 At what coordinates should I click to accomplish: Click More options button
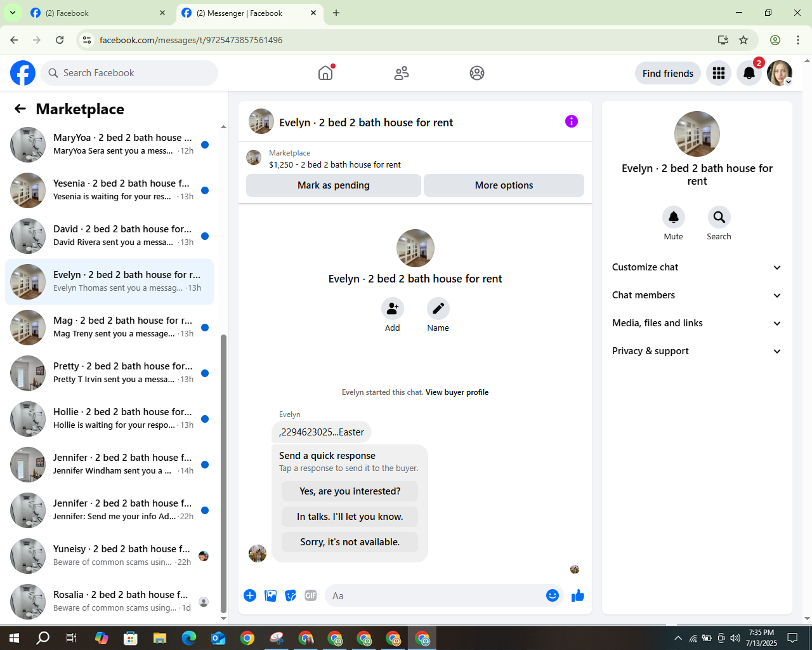[x=504, y=185]
